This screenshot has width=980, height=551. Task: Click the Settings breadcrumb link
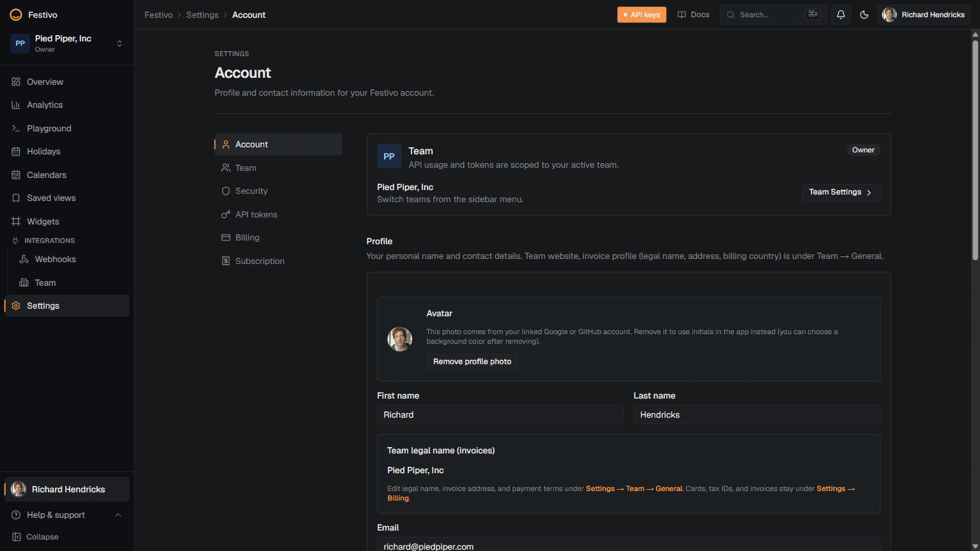coord(202,15)
